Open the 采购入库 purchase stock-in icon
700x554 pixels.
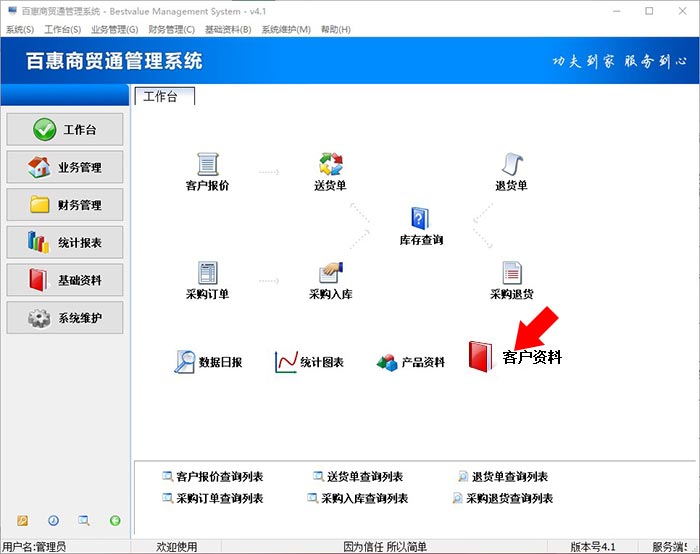[x=331, y=272]
